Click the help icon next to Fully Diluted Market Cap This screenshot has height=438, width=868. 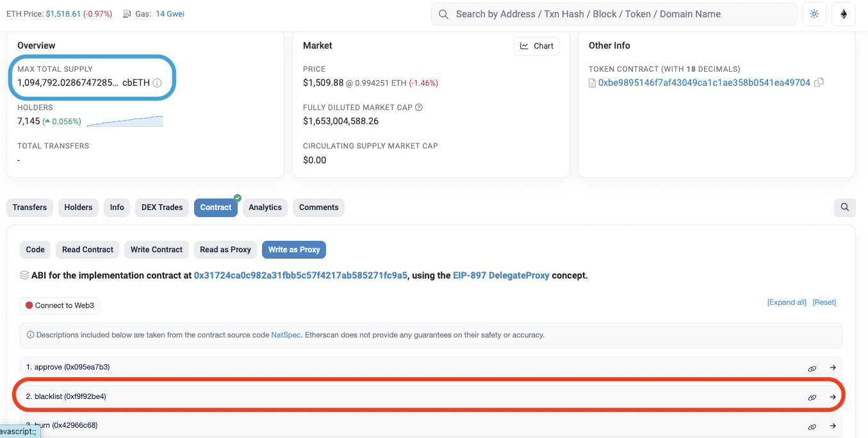point(419,108)
